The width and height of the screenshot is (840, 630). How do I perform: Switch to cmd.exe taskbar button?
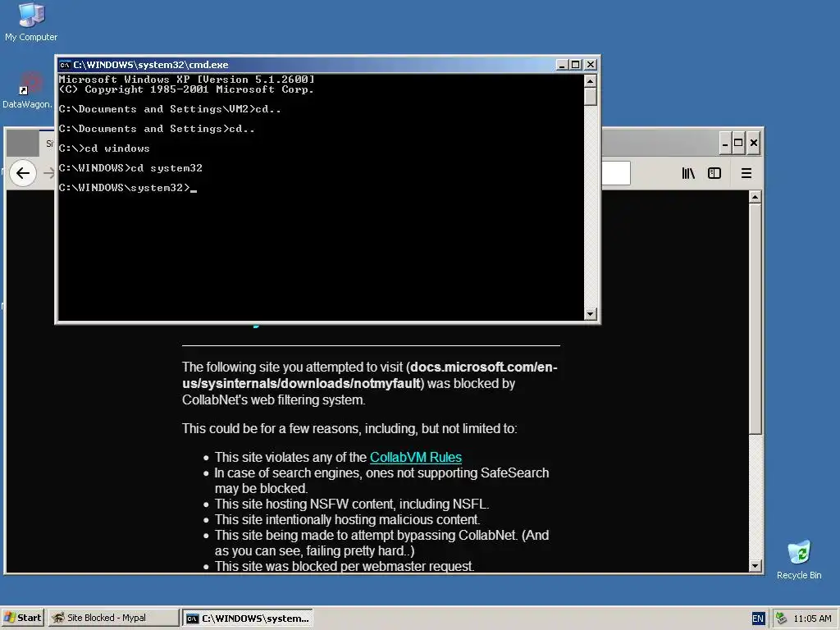pyautogui.click(x=248, y=619)
